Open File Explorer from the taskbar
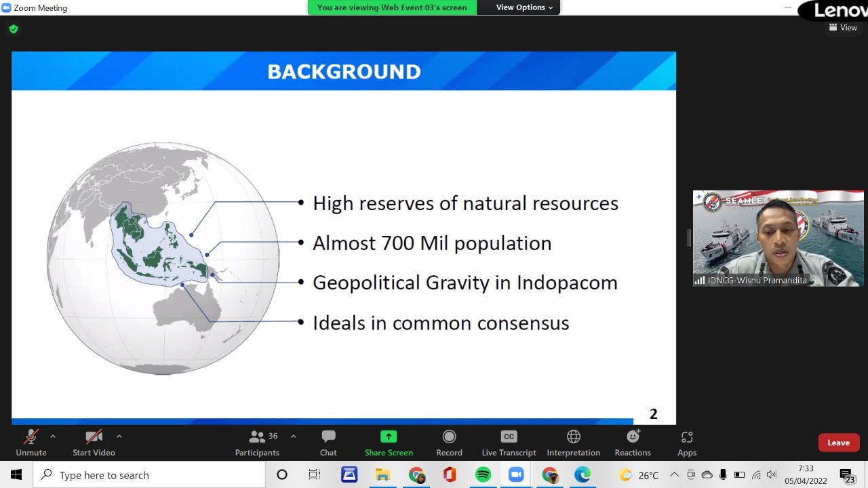 tap(382, 475)
